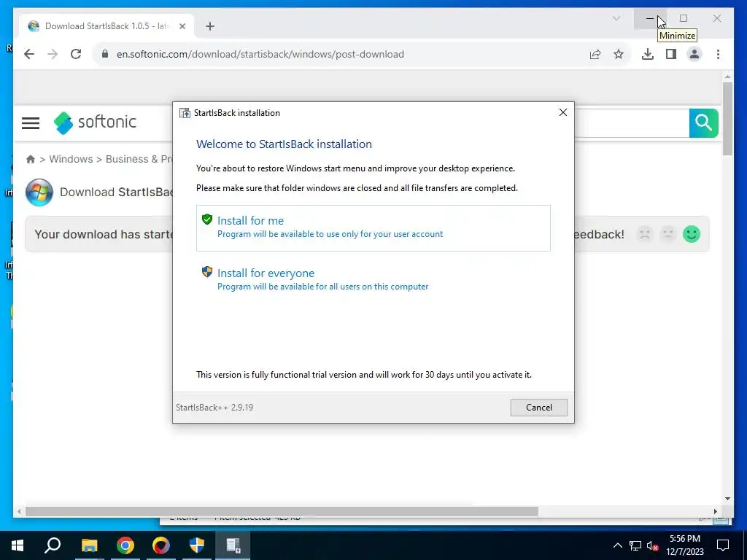Click the scroll down arrow in browser
747x560 pixels.
pos(727,499)
